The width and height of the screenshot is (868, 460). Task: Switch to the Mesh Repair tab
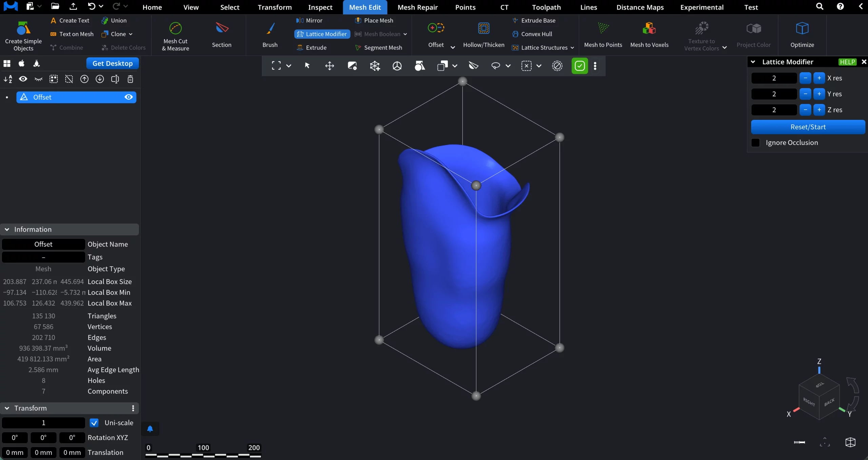coord(417,7)
